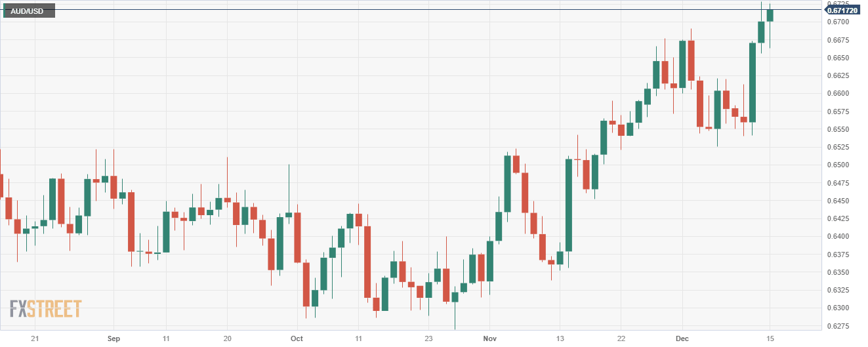The image size is (868, 347).
Task: Select the Nov label on date axis
Action: pos(489,339)
